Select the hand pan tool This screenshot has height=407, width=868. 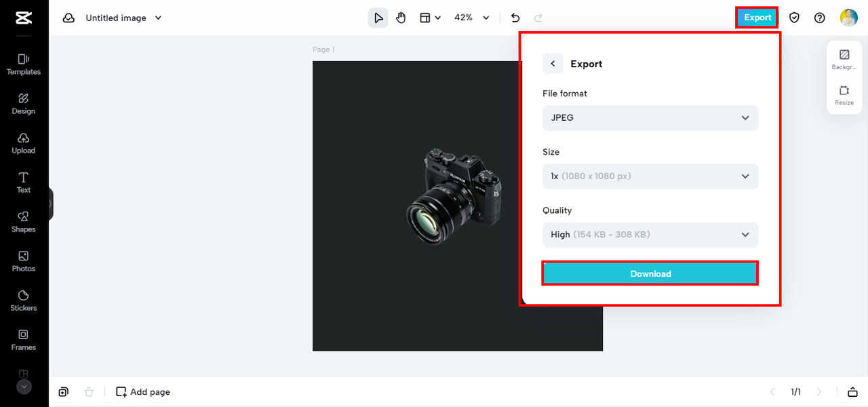click(x=401, y=18)
